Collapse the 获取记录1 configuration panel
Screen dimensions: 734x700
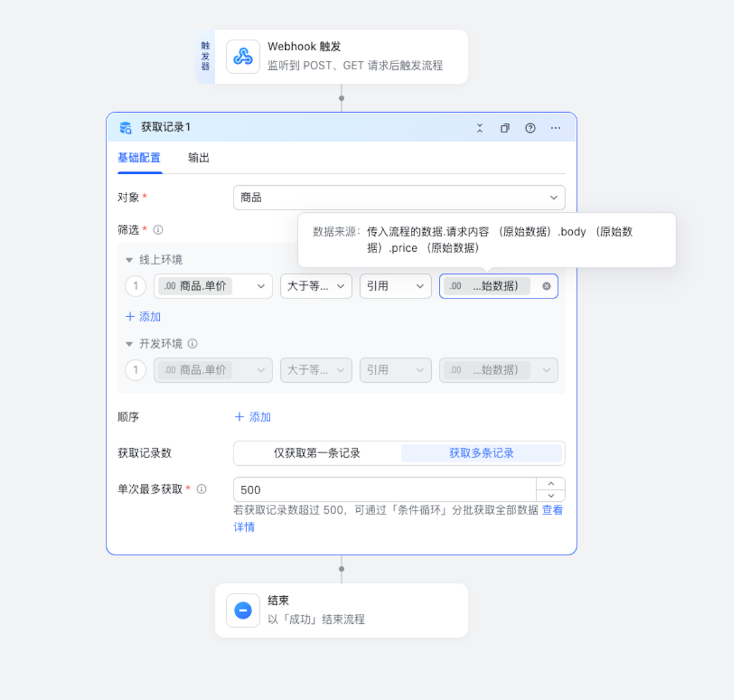pyautogui.click(x=480, y=128)
